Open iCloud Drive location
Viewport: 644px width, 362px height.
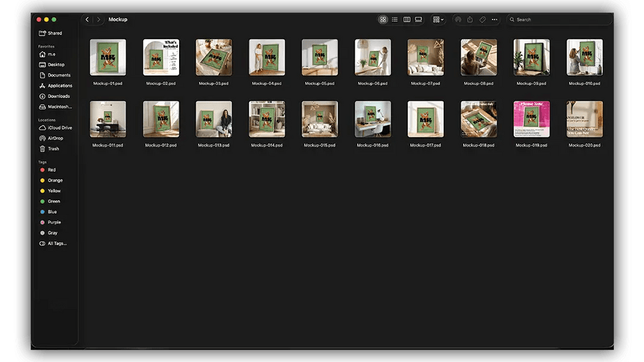pyautogui.click(x=55, y=128)
